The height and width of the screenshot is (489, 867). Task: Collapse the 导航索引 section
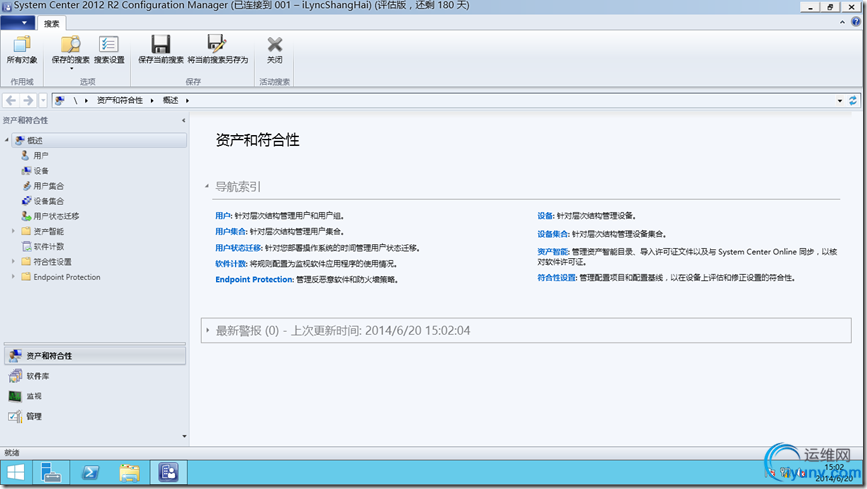[207, 186]
